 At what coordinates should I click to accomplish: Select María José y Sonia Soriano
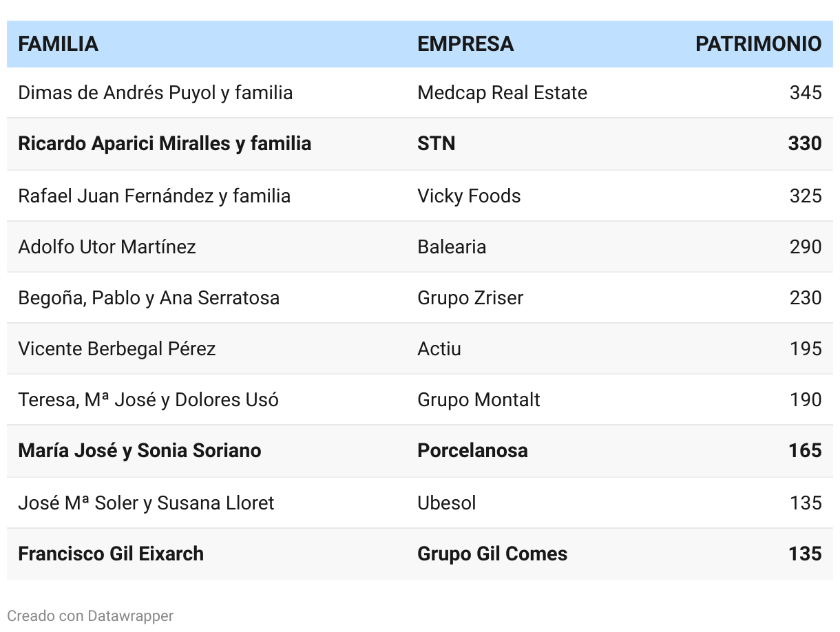140,451
